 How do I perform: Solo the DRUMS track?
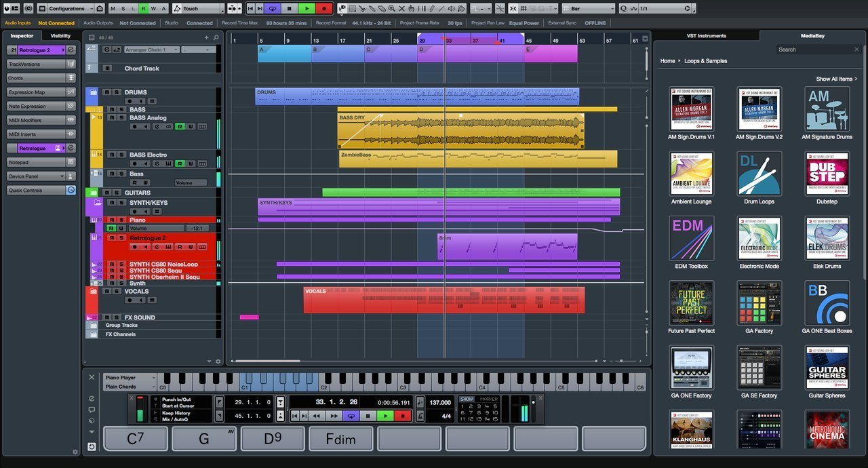coord(117,92)
